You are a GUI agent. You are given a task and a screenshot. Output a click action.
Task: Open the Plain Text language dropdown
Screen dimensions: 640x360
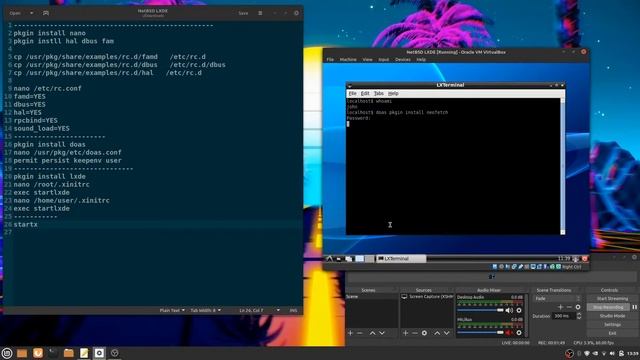(172, 311)
